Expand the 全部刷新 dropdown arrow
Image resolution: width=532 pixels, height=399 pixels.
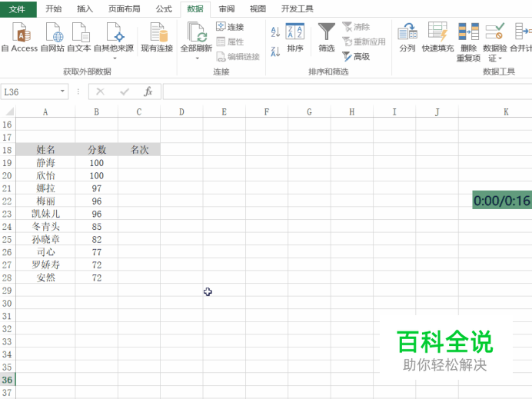(197, 58)
